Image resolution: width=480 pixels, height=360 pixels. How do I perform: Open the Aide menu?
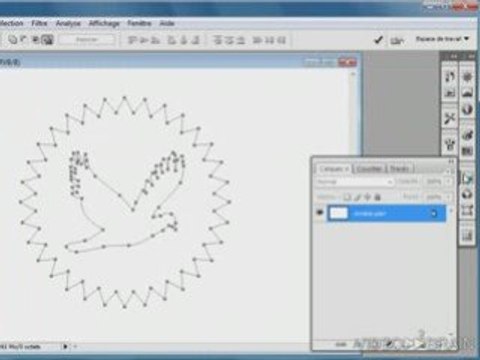tap(167, 23)
